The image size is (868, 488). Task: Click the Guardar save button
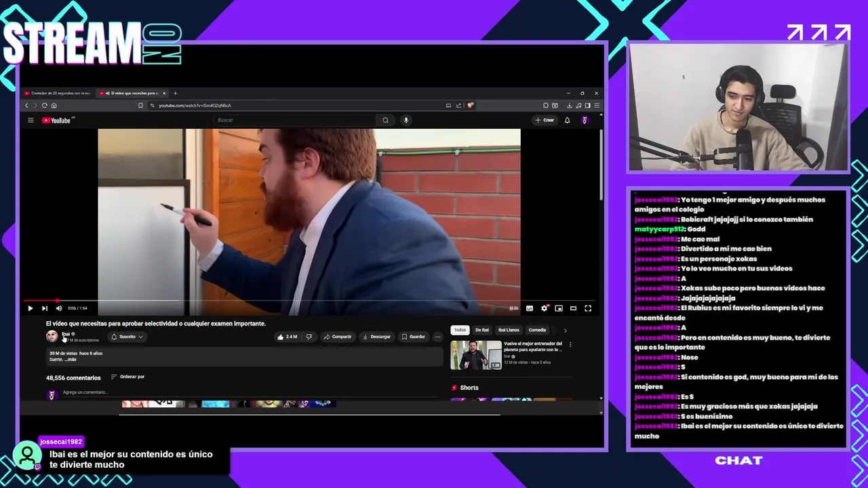pyautogui.click(x=413, y=337)
